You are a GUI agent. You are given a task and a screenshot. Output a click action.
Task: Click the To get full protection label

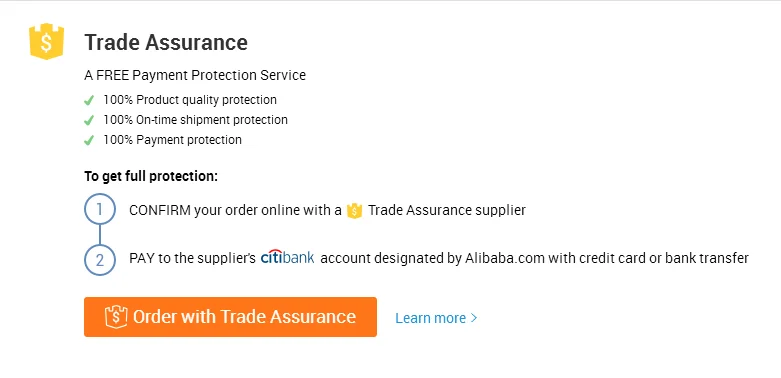point(151,176)
